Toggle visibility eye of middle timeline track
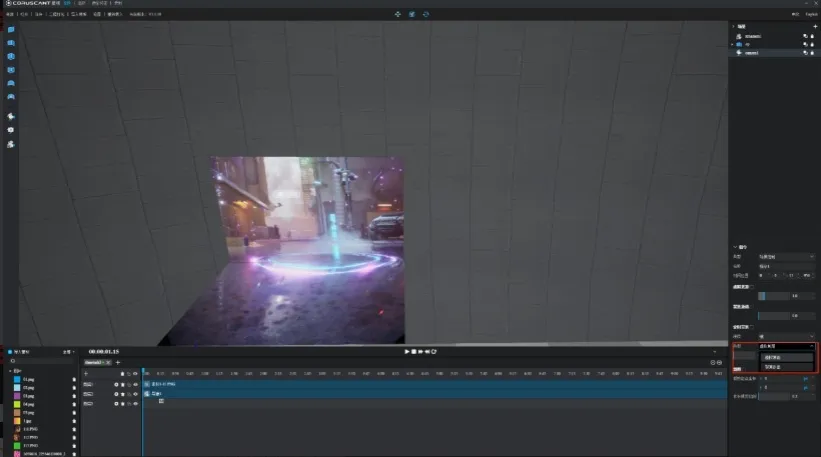Screen dimensions: 821x457 [136, 394]
